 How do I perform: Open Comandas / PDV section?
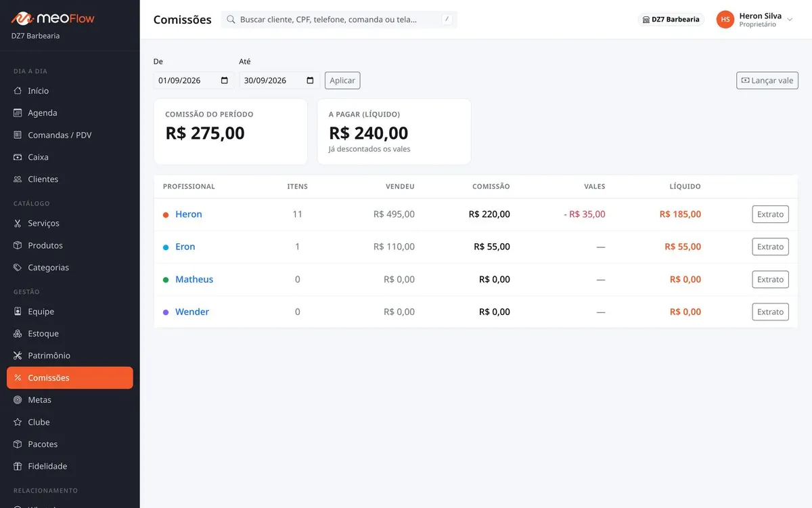pos(70,135)
